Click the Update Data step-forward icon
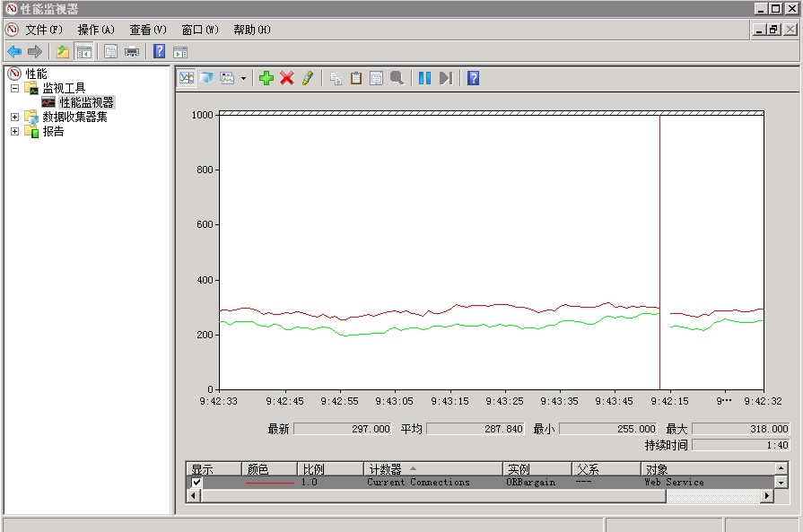The width and height of the screenshot is (803, 532). tap(445, 78)
